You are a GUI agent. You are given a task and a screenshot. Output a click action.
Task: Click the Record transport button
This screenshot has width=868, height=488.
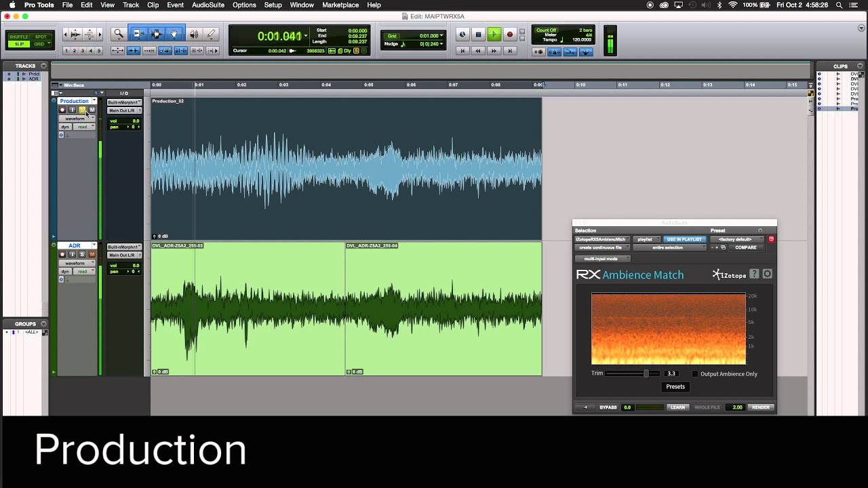coord(510,35)
